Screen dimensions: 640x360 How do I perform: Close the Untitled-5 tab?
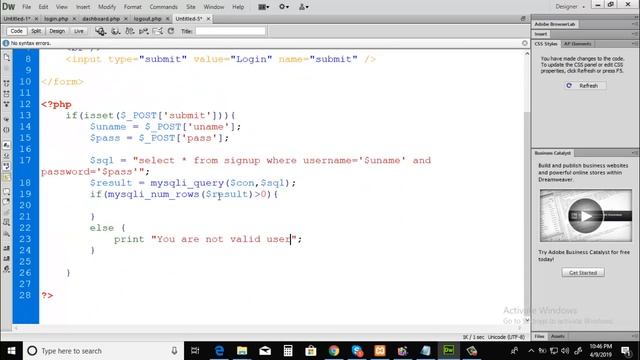(x=208, y=19)
